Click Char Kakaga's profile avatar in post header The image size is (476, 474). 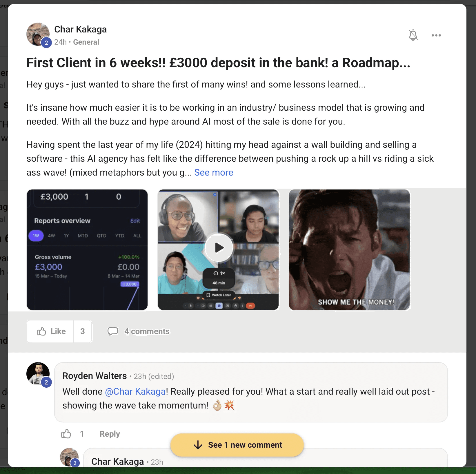(x=38, y=34)
